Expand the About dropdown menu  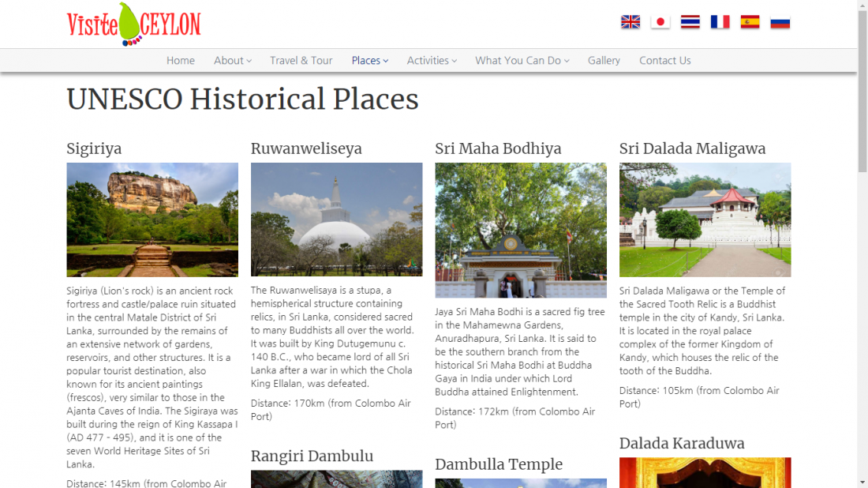pyautogui.click(x=233, y=60)
